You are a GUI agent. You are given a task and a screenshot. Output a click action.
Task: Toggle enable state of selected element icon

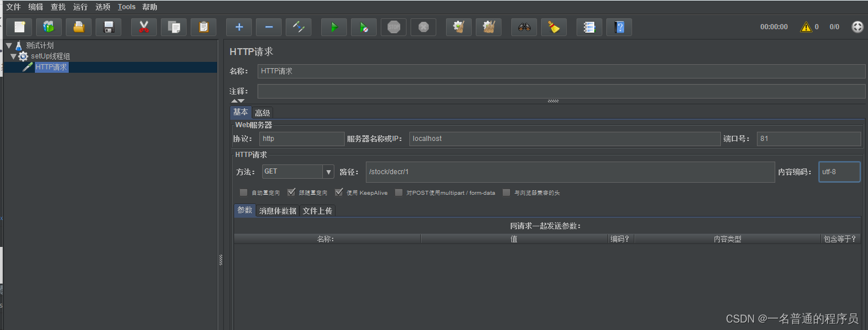coord(298,27)
